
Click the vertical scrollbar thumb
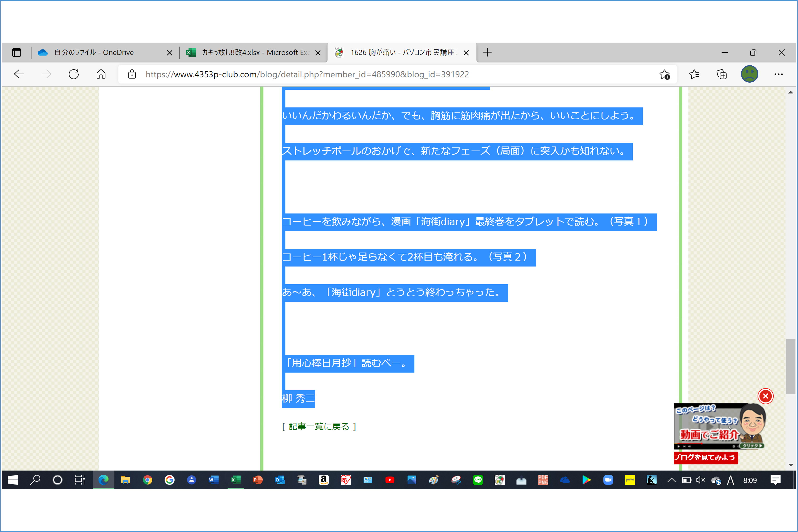(x=790, y=366)
